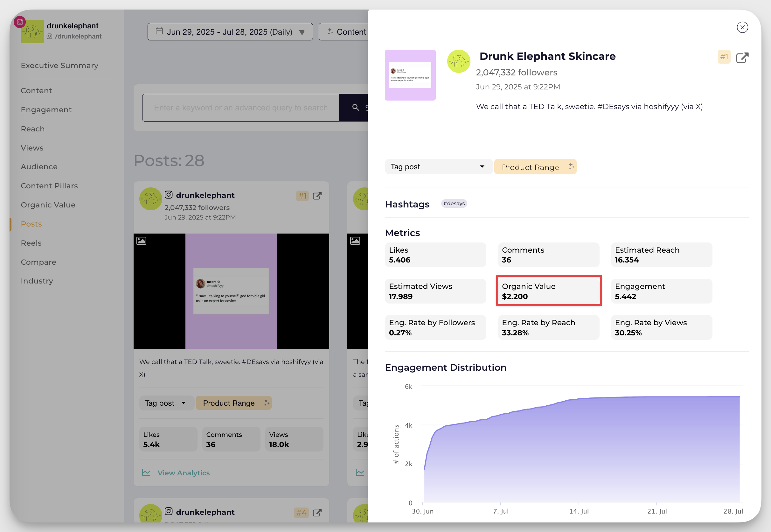
Task: Click Views 18.0k on first post card
Action: 294,439
